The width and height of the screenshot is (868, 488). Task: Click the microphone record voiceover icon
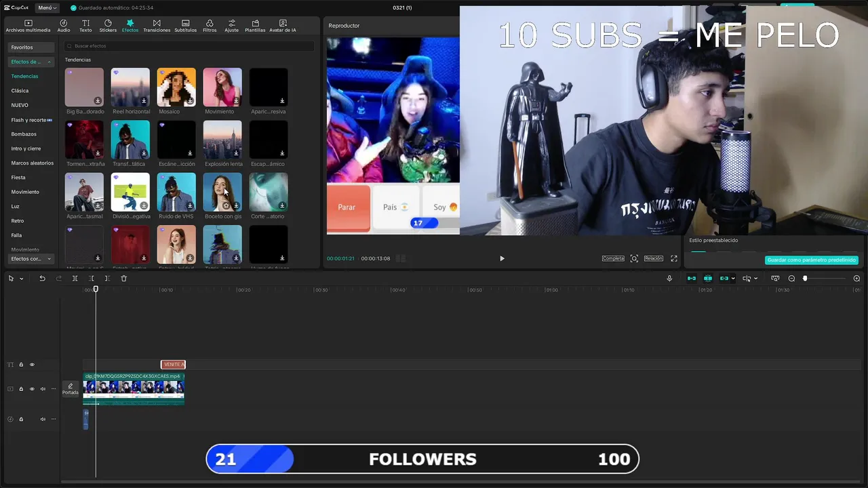[669, 279]
